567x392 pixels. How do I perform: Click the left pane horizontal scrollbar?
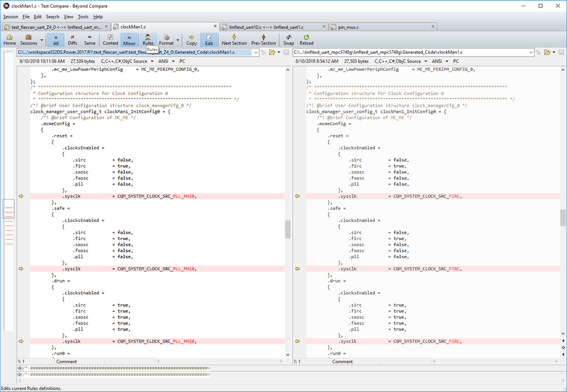(x=220, y=361)
